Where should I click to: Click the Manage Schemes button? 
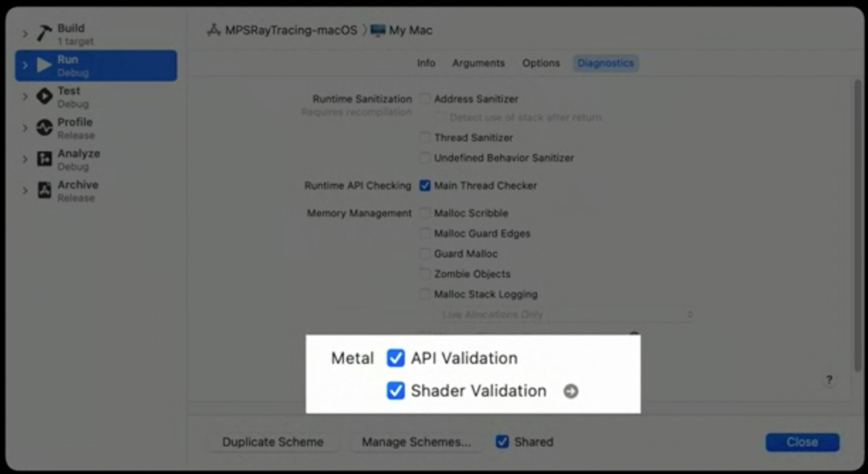[416, 442]
